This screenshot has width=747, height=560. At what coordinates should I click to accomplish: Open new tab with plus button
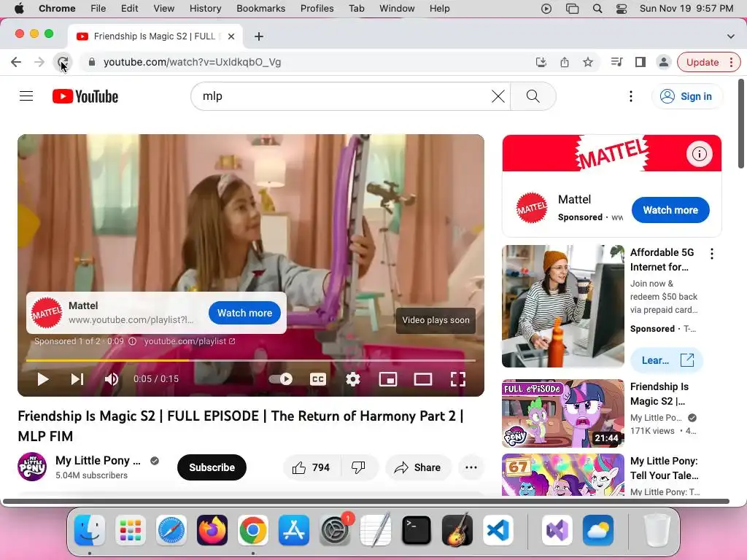(259, 36)
